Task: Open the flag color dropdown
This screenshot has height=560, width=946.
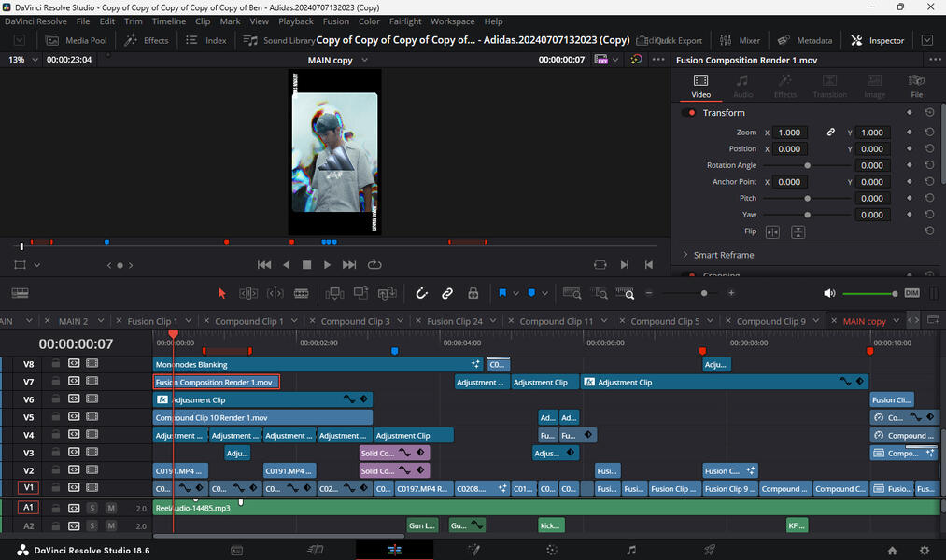Action: 515,292
